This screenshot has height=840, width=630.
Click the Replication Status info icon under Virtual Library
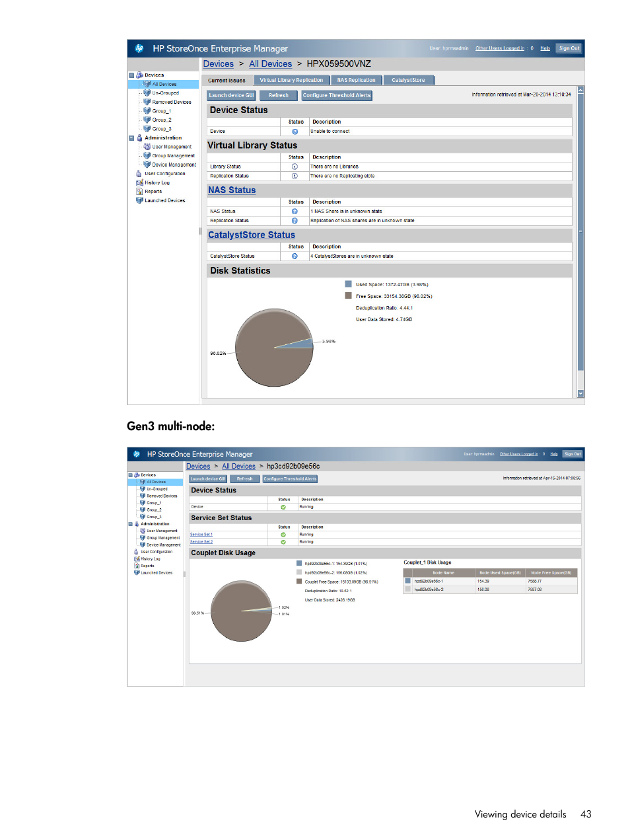click(295, 176)
